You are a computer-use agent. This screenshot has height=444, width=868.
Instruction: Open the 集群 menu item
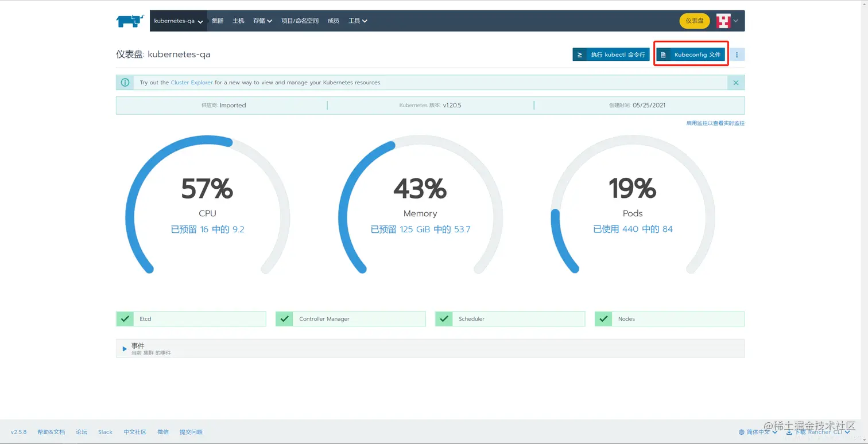coord(218,21)
